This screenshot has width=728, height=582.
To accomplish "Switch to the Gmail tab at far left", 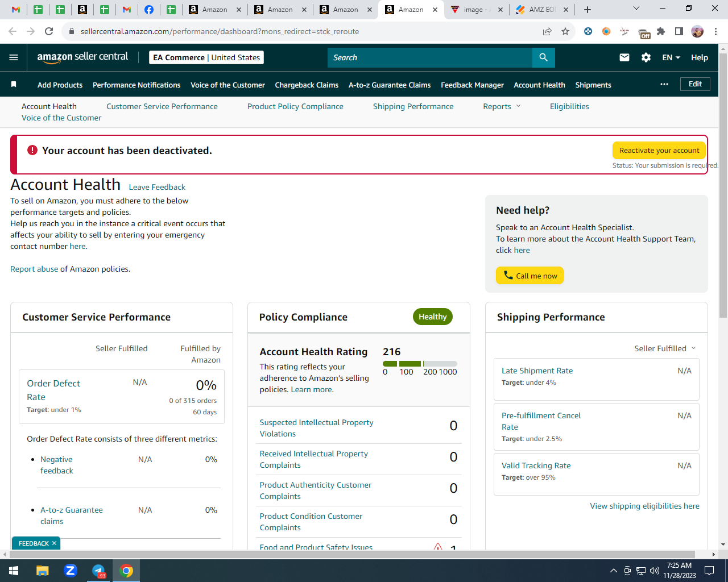I will [16, 10].
